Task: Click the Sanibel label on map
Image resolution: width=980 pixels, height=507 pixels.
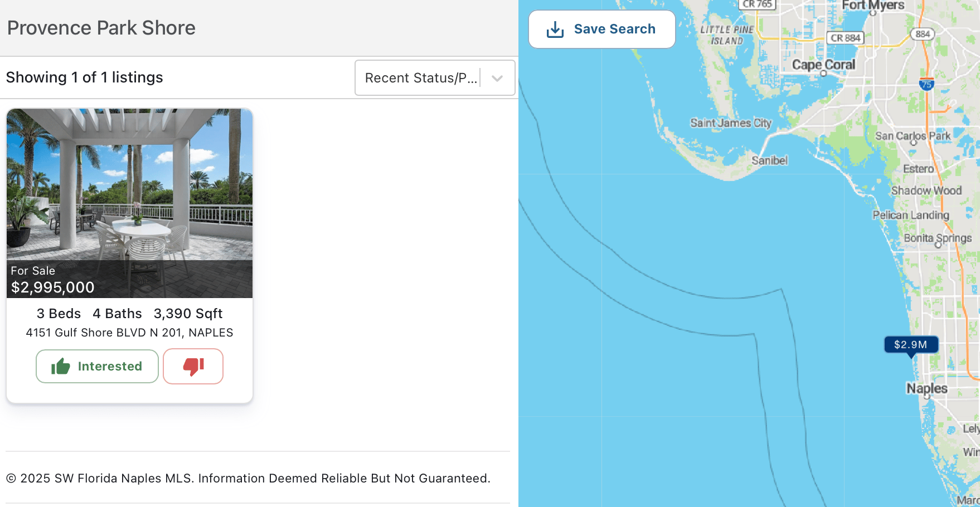Action: coord(769,160)
